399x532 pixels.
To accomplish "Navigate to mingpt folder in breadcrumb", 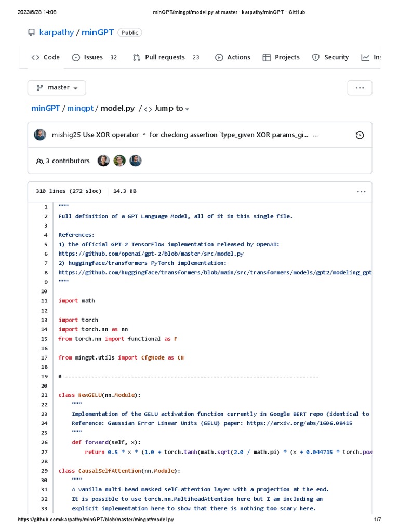I will (x=81, y=109).
